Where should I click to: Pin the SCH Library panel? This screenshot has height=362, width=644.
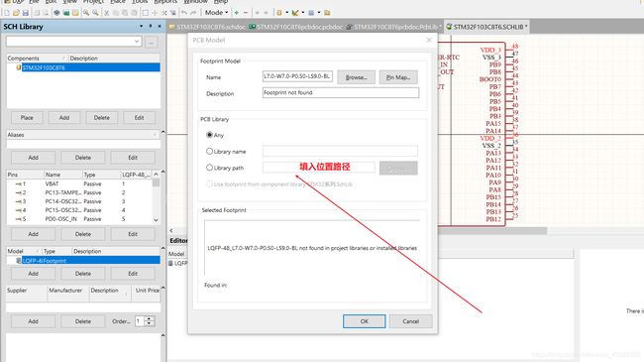click(151, 27)
